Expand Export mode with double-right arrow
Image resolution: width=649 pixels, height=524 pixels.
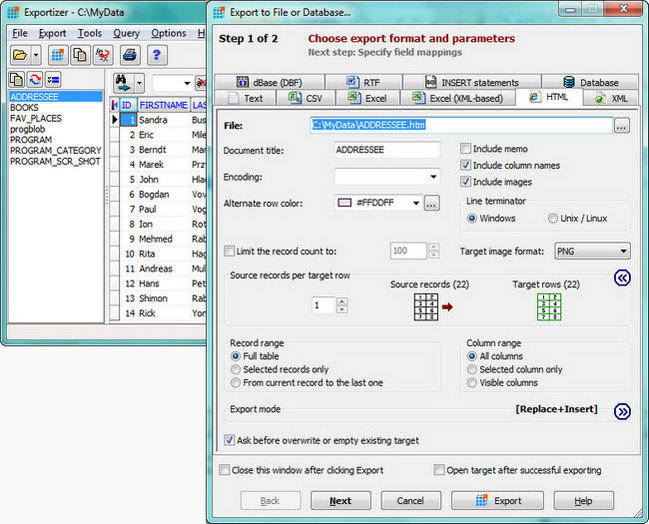[622, 410]
